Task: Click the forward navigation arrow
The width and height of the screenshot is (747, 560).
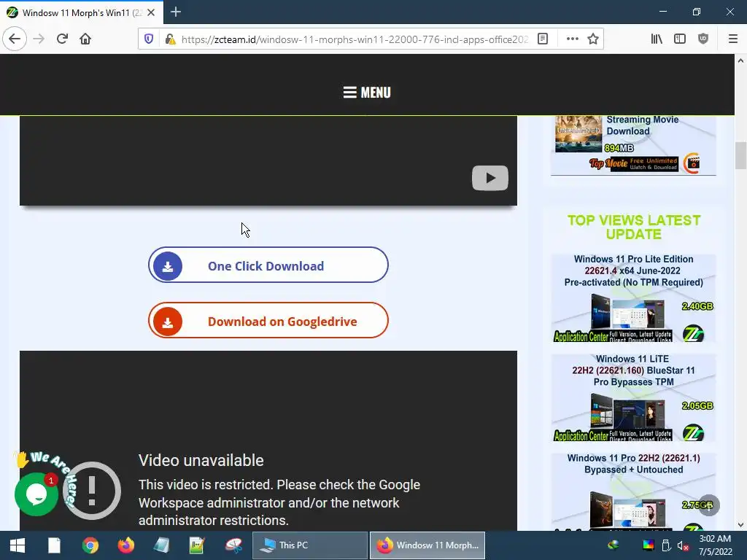Action: click(x=39, y=39)
